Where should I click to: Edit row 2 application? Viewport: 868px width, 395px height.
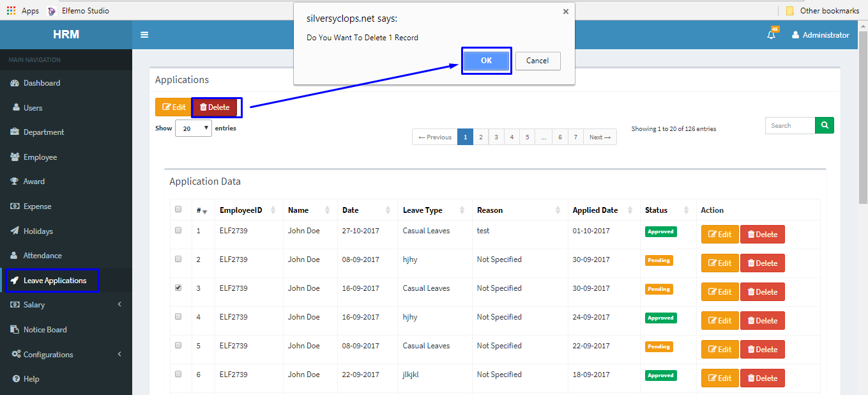720,263
